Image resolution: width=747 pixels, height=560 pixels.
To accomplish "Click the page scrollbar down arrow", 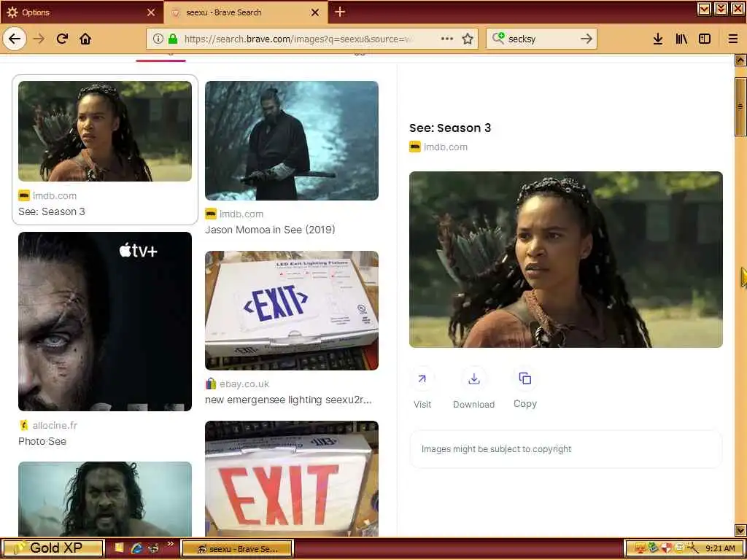I will coord(740,530).
